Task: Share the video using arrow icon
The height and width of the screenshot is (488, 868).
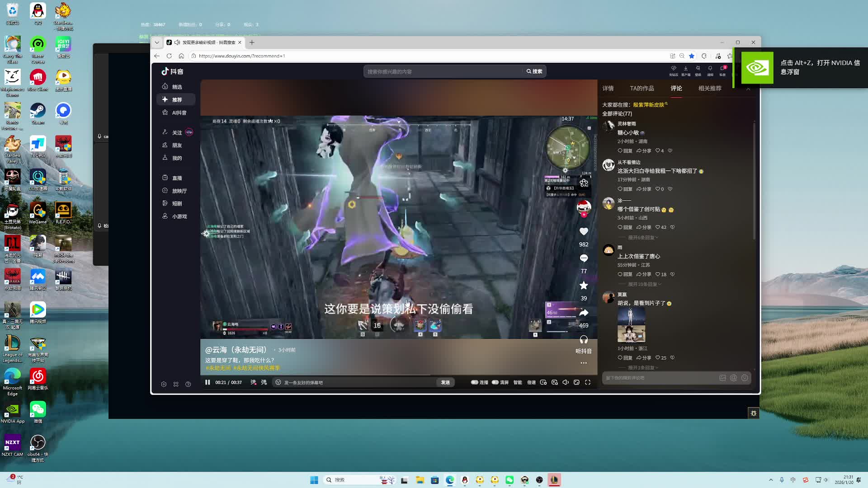Action: 584,313
